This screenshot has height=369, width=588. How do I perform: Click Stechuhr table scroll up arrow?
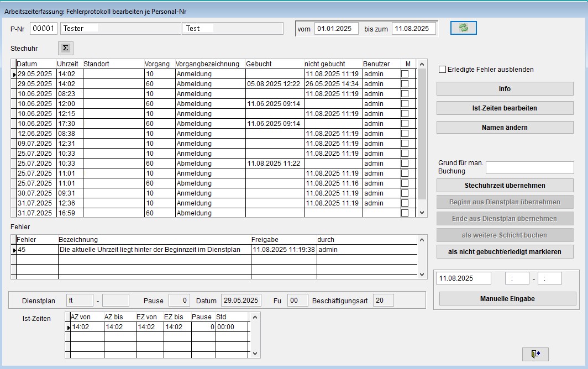point(422,64)
